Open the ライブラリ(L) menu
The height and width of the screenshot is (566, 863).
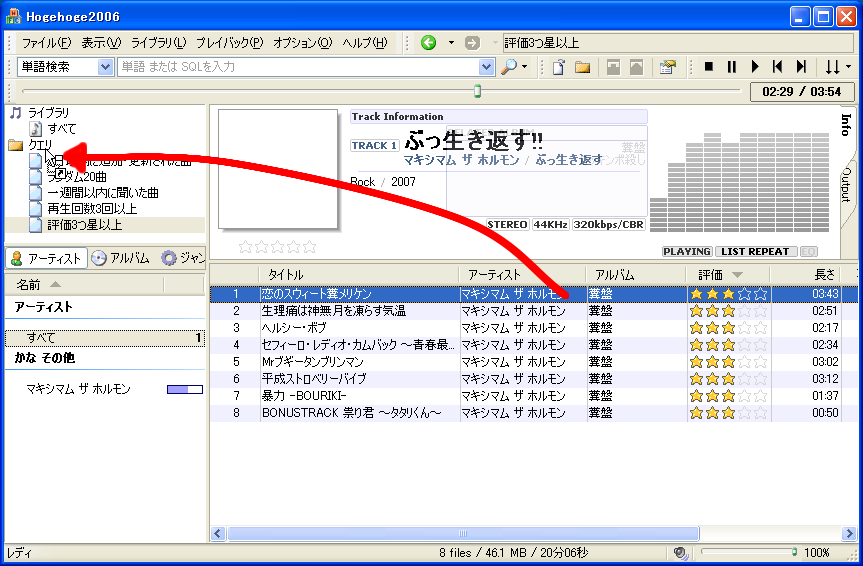pos(159,42)
